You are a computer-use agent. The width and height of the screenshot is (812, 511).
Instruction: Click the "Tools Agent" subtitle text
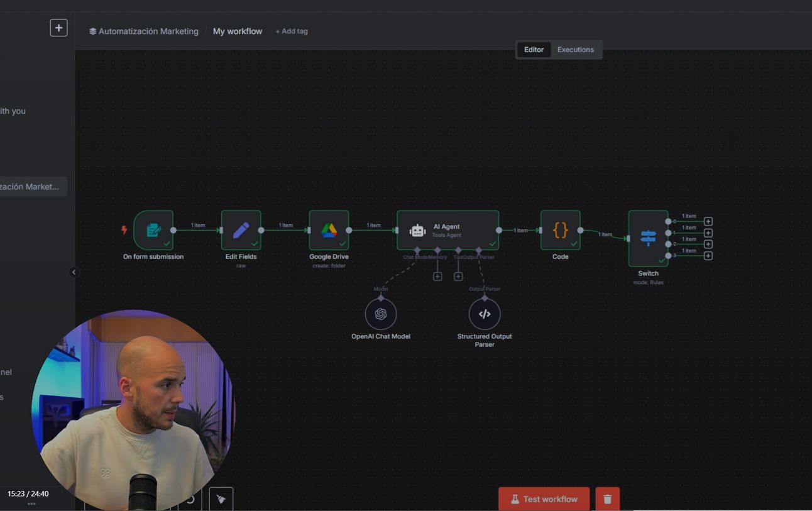pyautogui.click(x=446, y=235)
